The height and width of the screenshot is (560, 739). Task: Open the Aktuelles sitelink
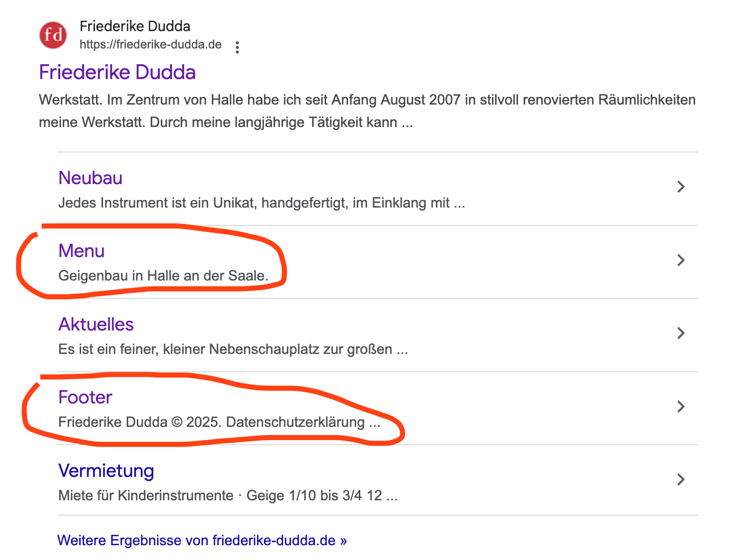pyautogui.click(x=96, y=324)
